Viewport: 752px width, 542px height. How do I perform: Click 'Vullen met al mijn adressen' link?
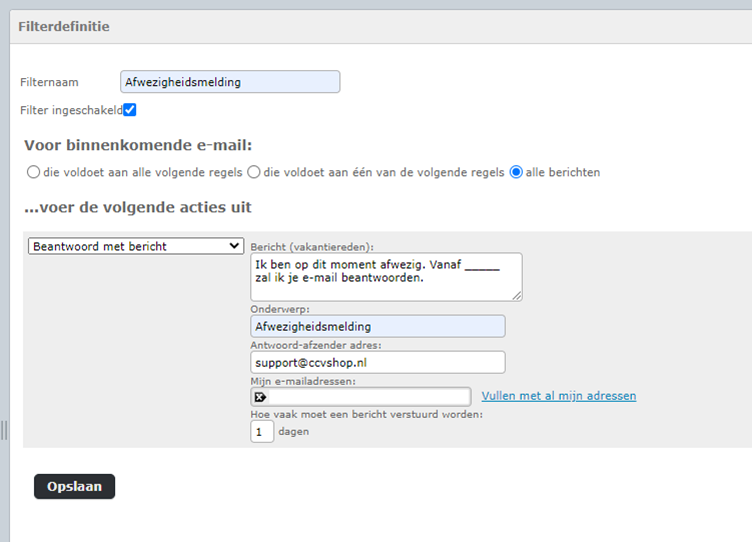click(558, 396)
